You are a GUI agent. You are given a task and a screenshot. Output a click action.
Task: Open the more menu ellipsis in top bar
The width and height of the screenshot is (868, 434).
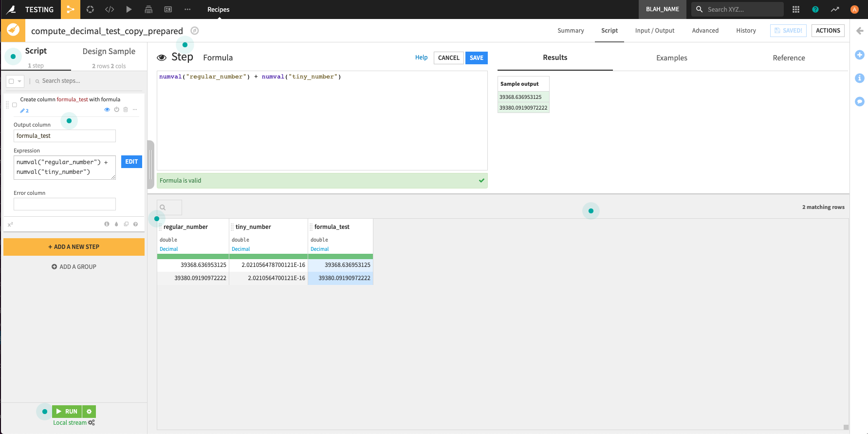pos(187,9)
